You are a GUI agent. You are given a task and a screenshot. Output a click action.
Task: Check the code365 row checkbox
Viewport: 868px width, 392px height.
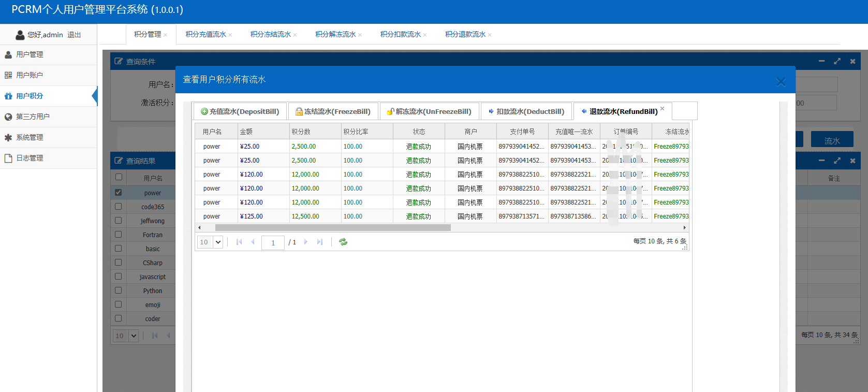[119, 207]
